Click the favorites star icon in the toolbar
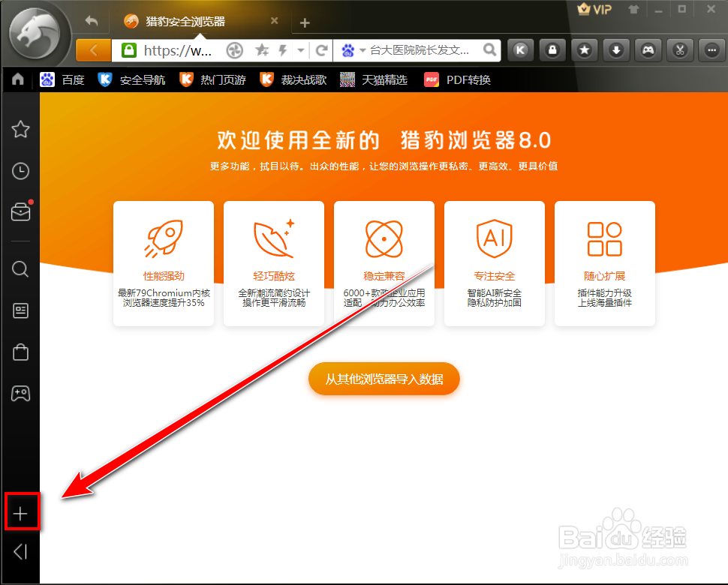 (583, 50)
